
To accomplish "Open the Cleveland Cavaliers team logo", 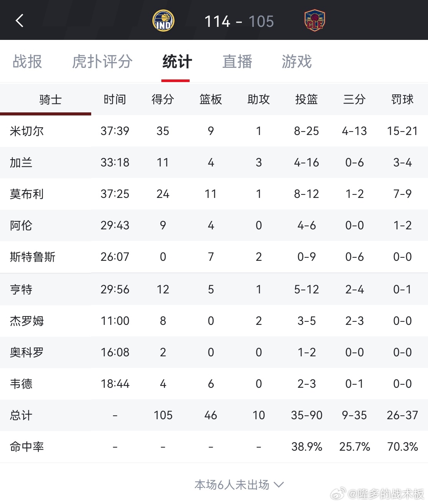I will pyautogui.click(x=315, y=21).
